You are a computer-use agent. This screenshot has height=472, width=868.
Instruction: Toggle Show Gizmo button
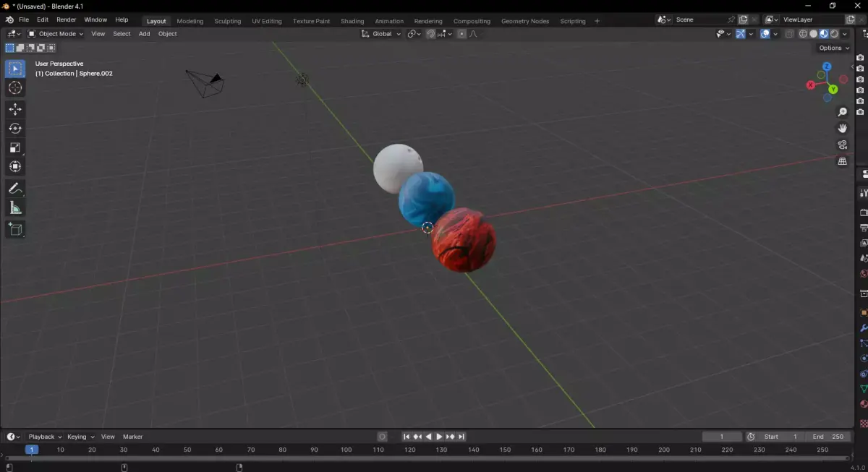[x=741, y=34]
